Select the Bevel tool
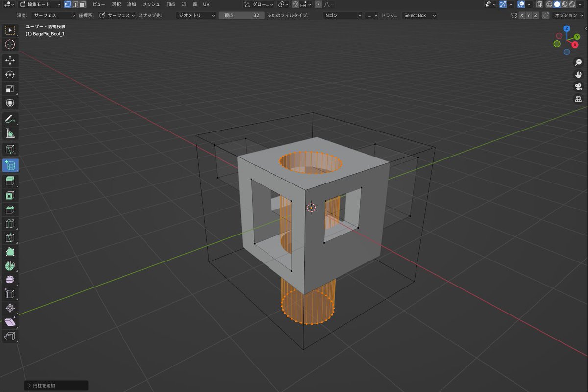This screenshot has width=588, height=392. [x=10, y=209]
